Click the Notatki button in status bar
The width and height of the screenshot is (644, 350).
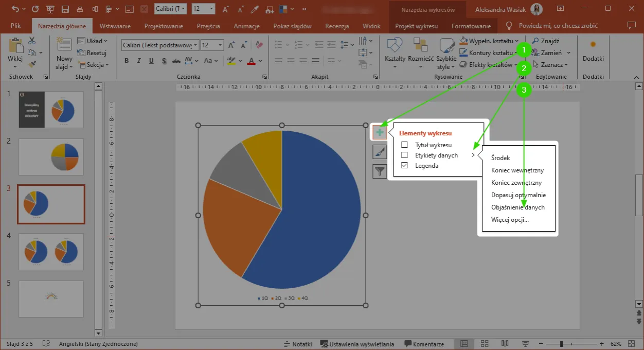point(298,344)
